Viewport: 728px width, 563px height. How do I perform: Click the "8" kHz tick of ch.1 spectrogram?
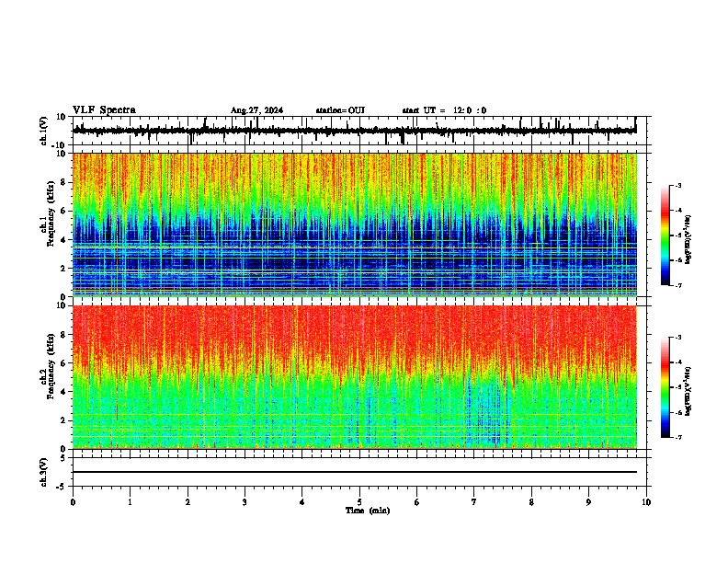tap(64, 182)
